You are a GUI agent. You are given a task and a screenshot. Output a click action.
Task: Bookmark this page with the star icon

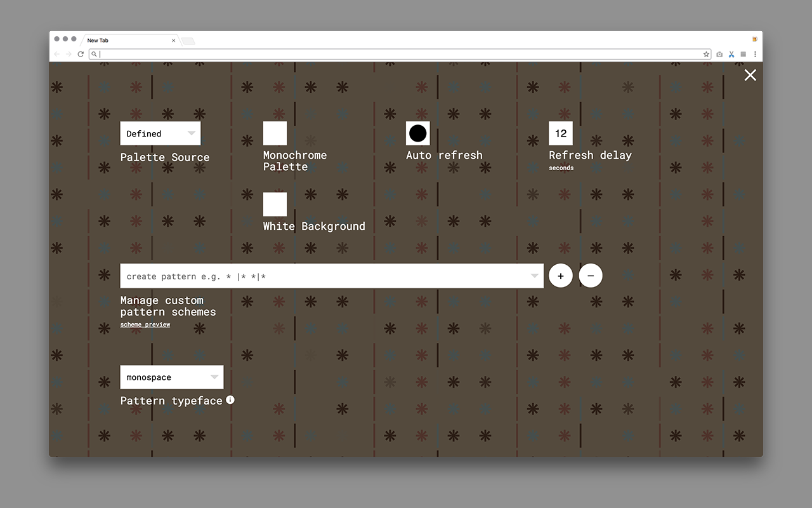point(706,55)
